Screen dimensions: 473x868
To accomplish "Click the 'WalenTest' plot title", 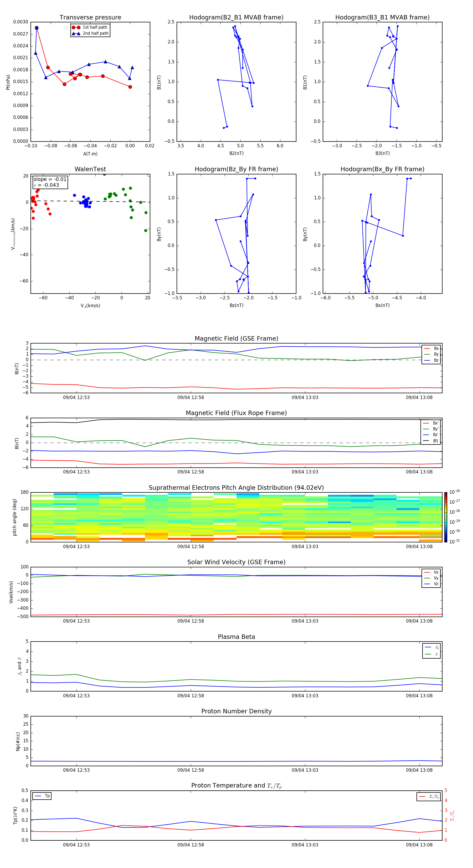I will 90,169.
